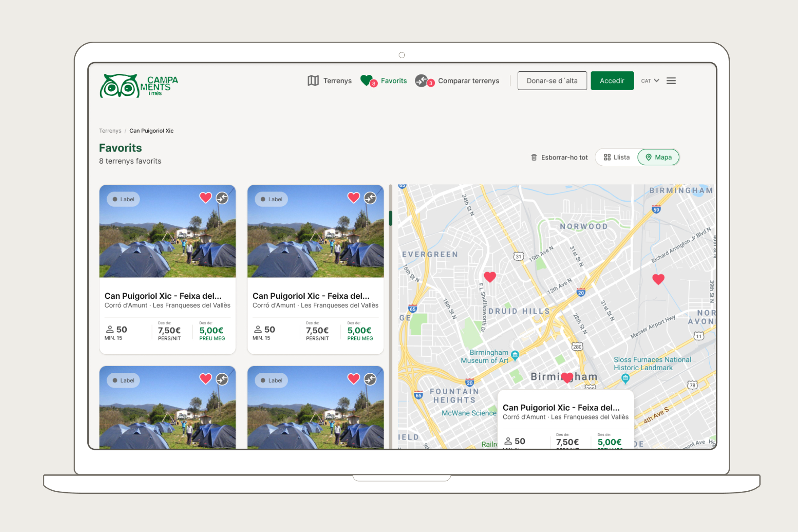The image size is (798, 532).
Task: Click the Sloss Furnaces landmark pin
Action: (x=626, y=378)
